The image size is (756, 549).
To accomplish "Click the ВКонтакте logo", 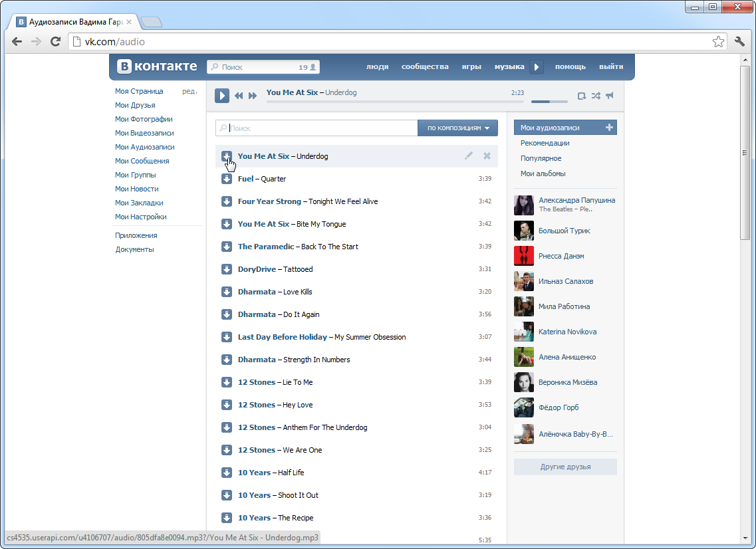I will click(158, 66).
